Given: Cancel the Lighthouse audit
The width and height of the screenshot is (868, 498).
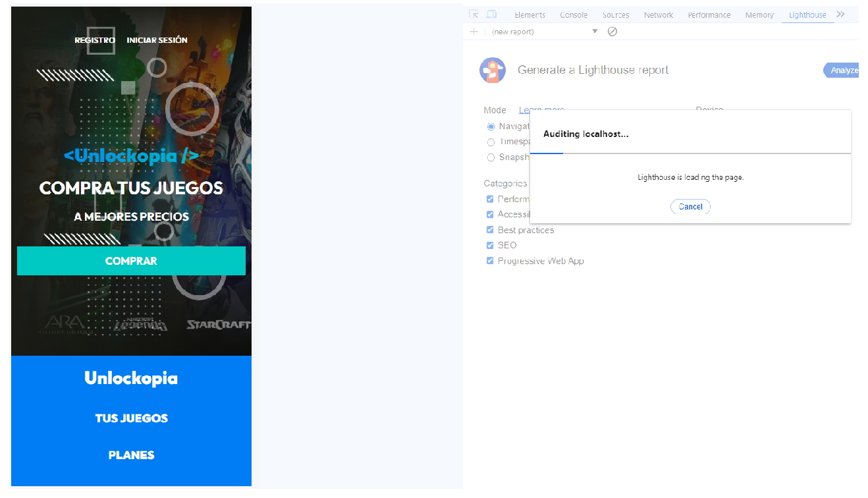Looking at the screenshot, I should [x=690, y=207].
